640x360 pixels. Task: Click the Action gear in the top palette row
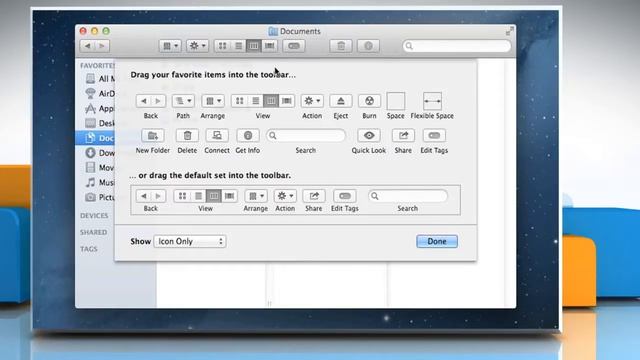coord(312,101)
